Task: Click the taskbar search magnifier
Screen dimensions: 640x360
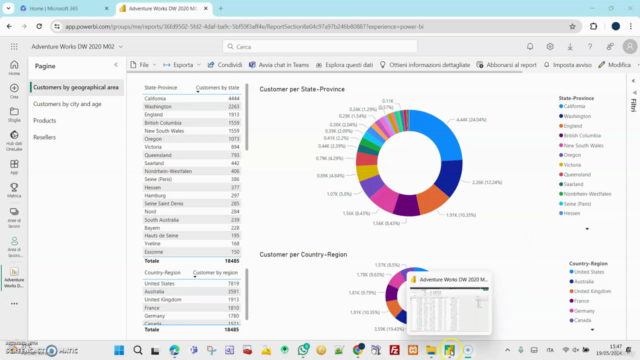Action: tap(138, 350)
